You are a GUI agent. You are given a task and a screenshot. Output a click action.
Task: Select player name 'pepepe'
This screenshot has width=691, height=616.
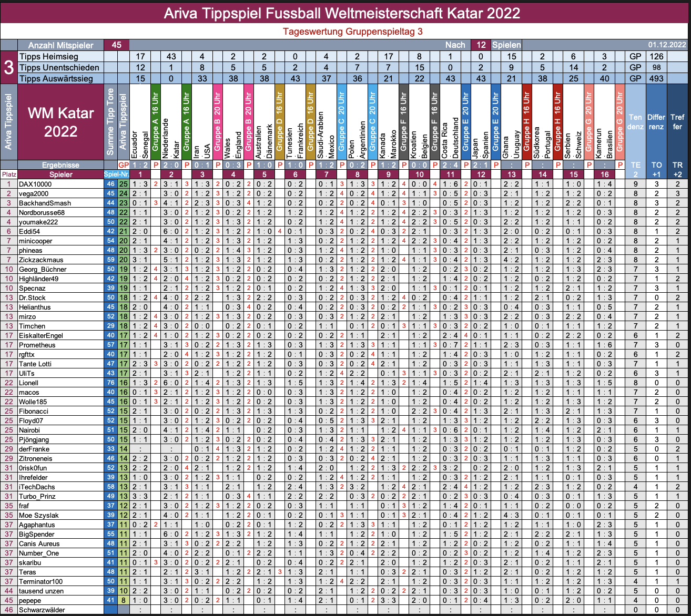30,600
